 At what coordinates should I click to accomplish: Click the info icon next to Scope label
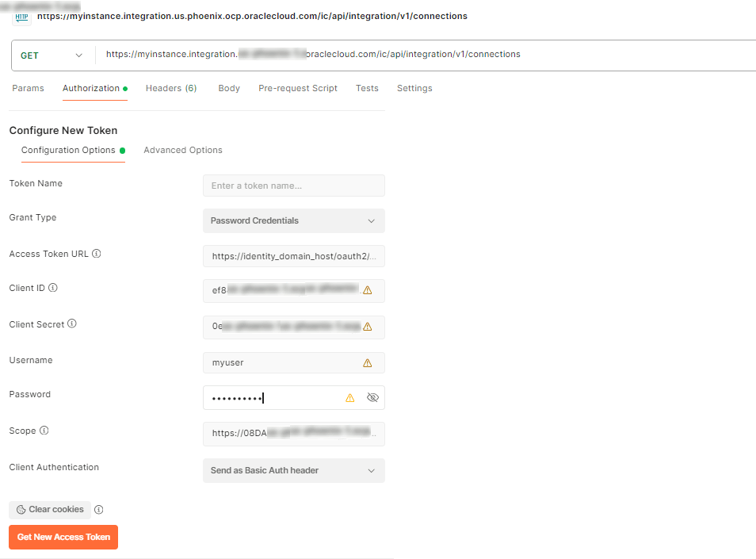pyautogui.click(x=41, y=431)
